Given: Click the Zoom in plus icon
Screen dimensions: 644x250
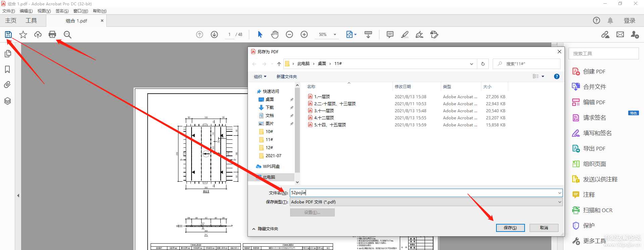Looking at the screenshot, I should click(x=304, y=35).
